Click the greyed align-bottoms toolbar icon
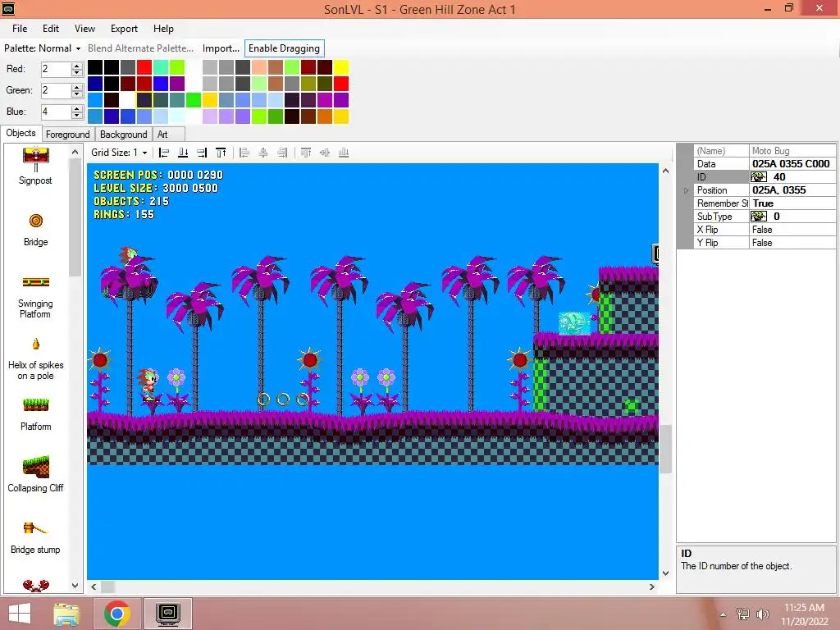The image size is (840, 630). [344, 153]
